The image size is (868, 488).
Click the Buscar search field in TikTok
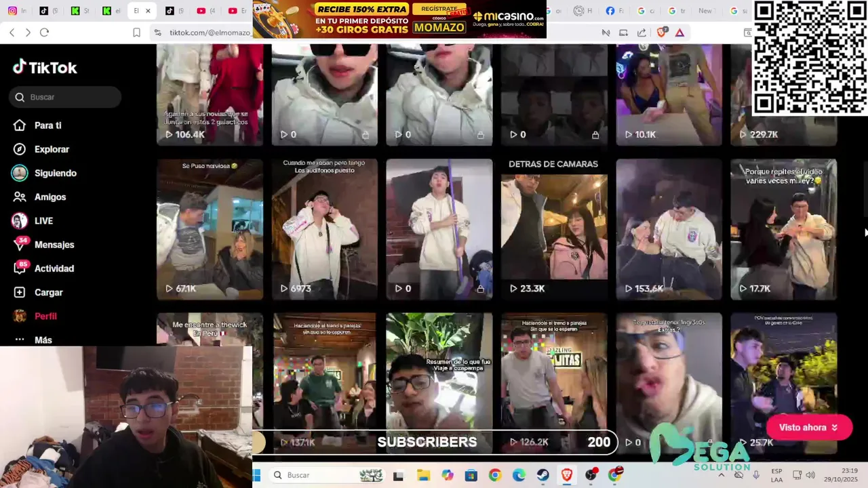coord(66,97)
